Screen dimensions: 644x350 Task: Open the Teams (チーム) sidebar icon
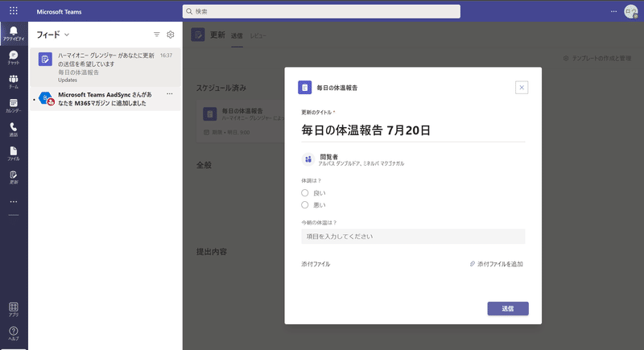point(14,81)
